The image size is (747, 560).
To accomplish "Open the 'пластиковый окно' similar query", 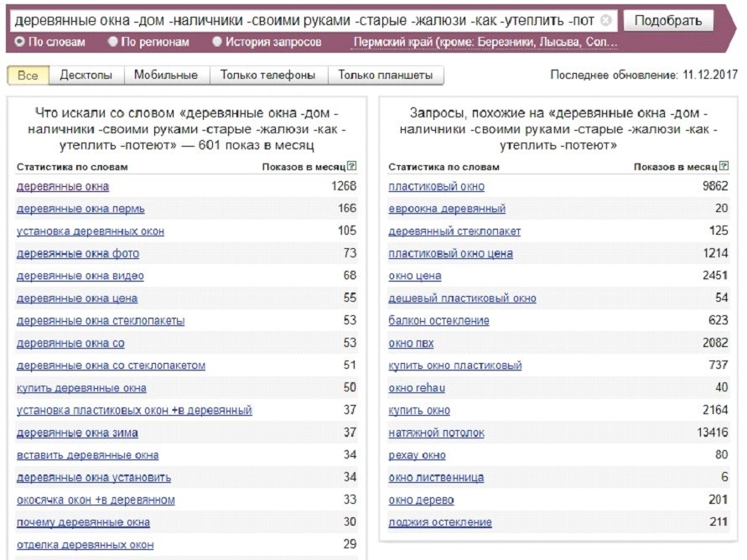I will (437, 186).
